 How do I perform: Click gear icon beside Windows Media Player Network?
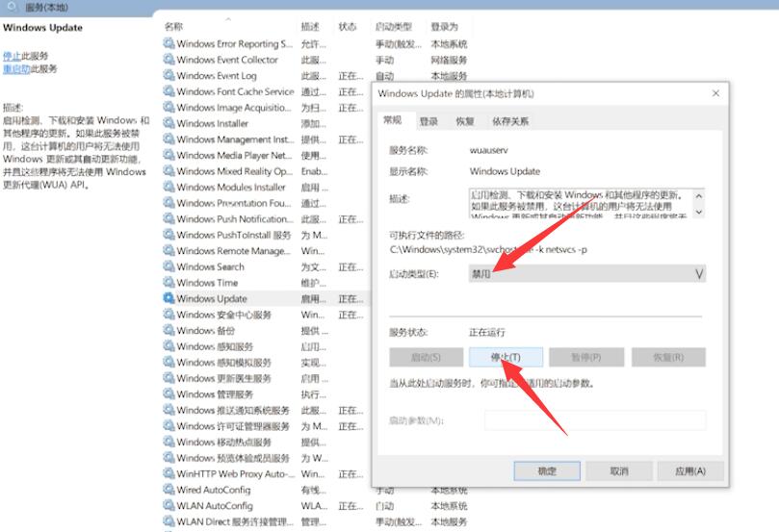(169, 155)
